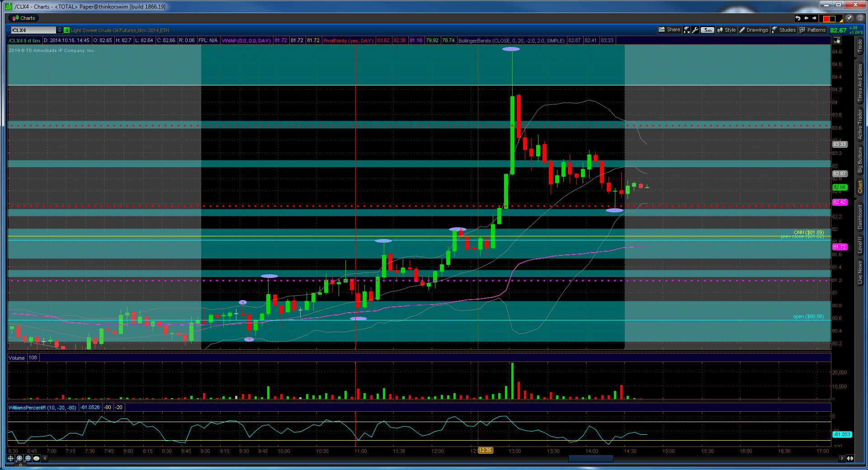This screenshot has height=470, width=868.
Task: Click the thinkorswim app icon in title bar
Action: click(8, 6)
